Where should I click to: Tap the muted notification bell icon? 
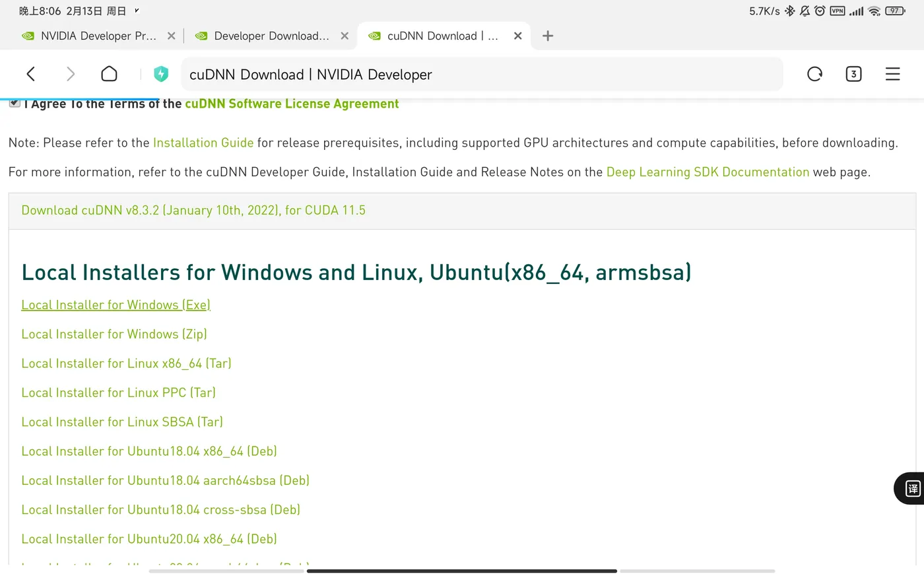point(805,11)
